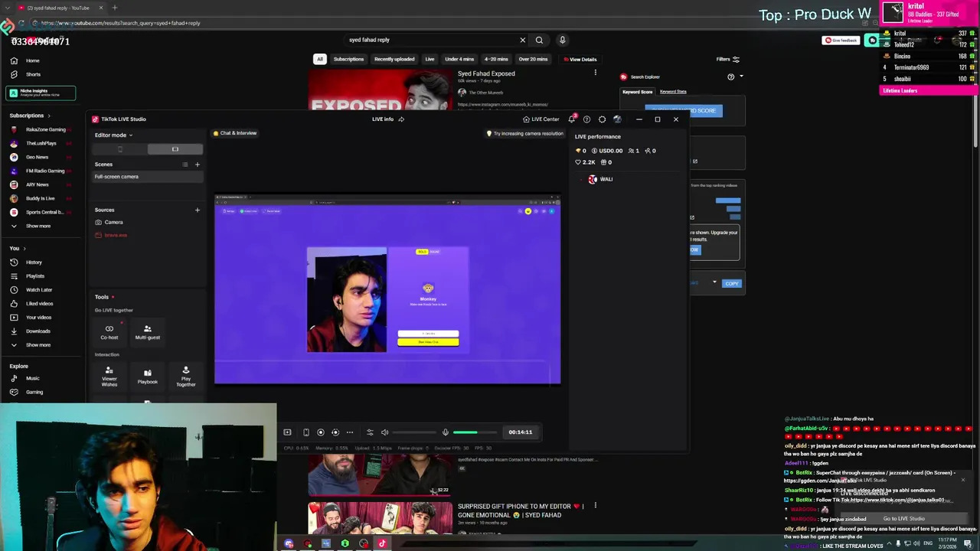980x551 pixels.
Task: Open the Viewer Wishes tool
Action: tap(109, 377)
